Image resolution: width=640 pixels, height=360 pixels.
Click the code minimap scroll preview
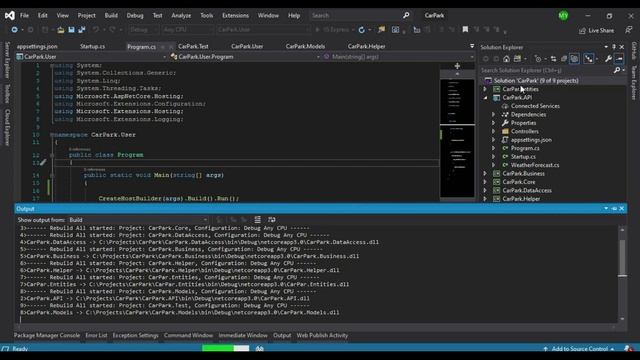(457, 139)
